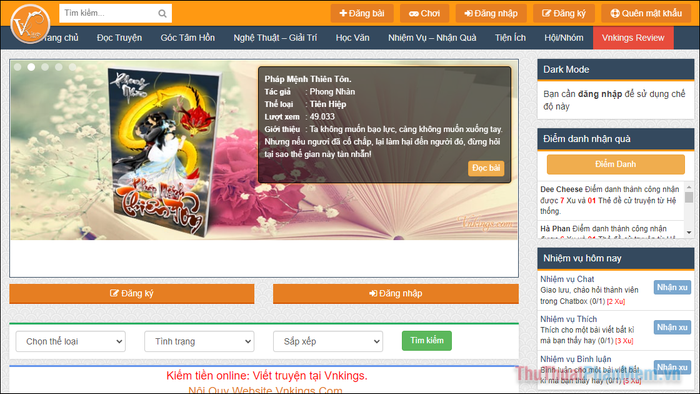Open Nhiệm Vụ – Nhận Quà menu
Screen dimensions: 700x394
[x=432, y=38]
